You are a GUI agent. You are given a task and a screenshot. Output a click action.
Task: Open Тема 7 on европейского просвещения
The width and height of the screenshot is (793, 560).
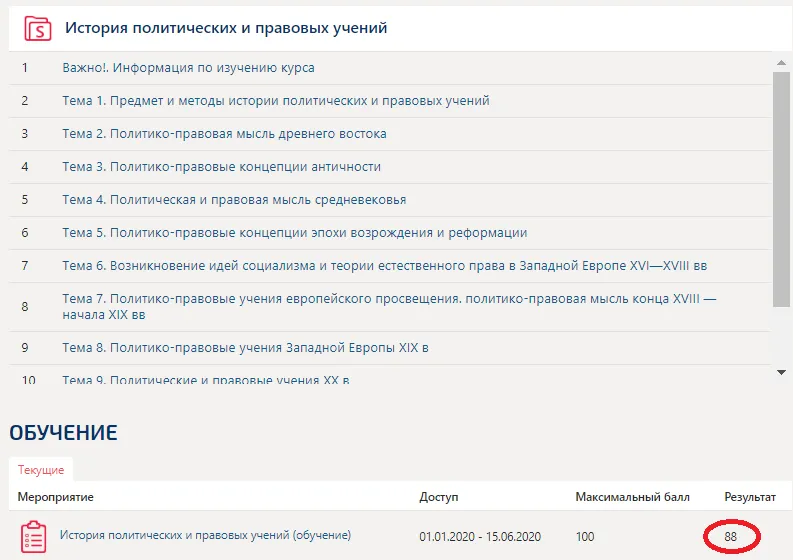tap(389, 306)
